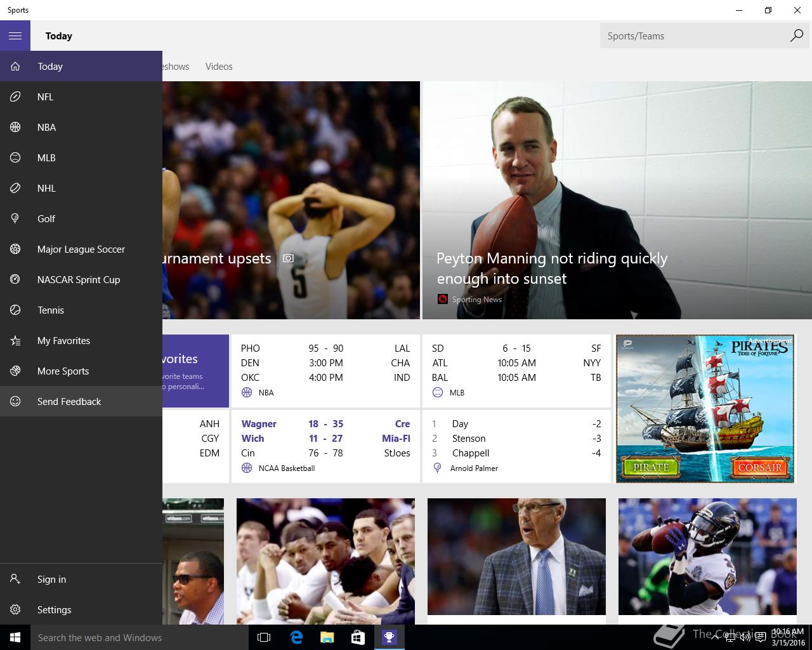812x650 pixels.
Task: Click the MLB baseball icon in scores card
Action: coord(438,392)
